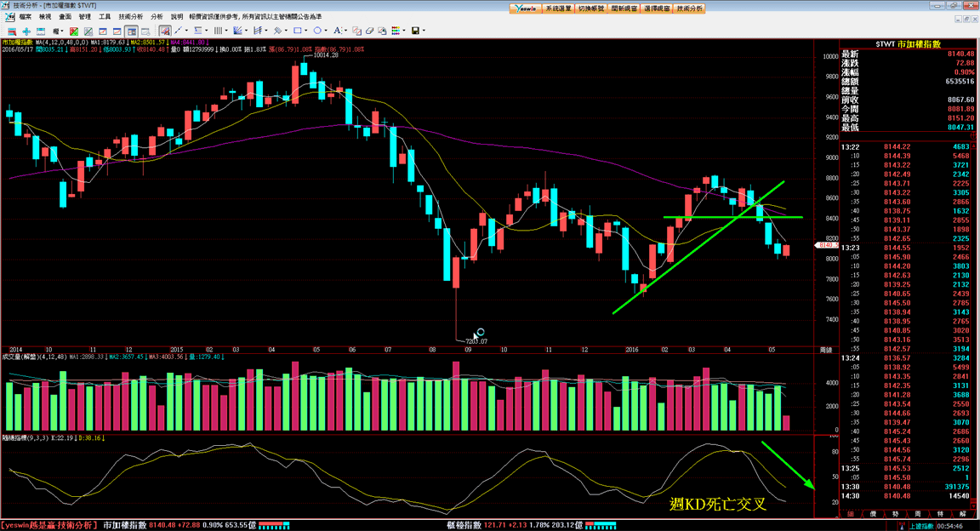The height and width of the screenshot is (531, 980).
Task: Click the first red list icon in toolbar
Action: click(11, 31)
